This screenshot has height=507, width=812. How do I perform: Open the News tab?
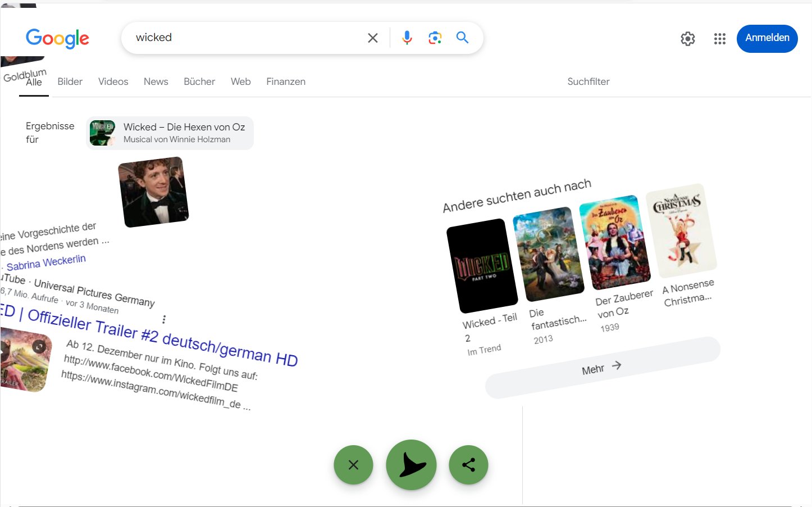(156, 82)
